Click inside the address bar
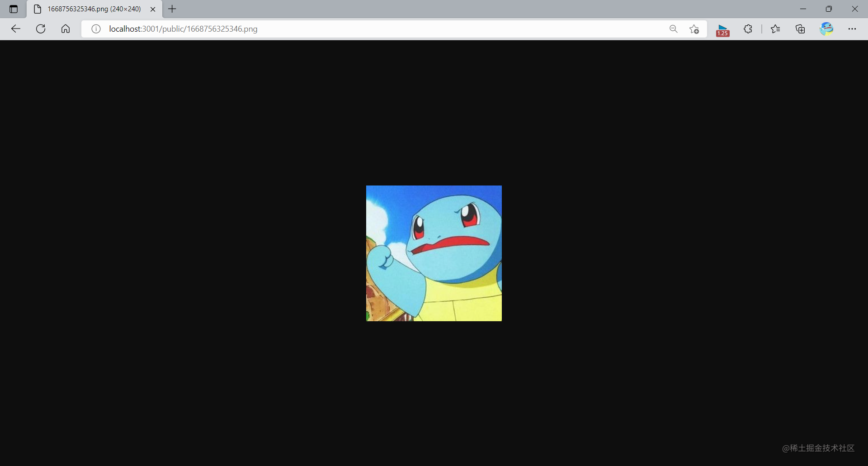Screen dimensions: 868x466 point(362,29)
